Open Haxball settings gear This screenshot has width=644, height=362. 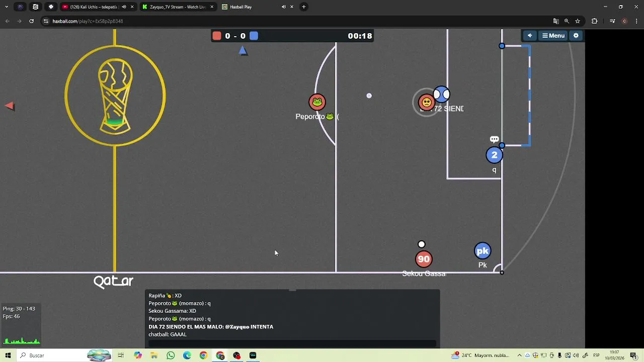click(576, 36)
